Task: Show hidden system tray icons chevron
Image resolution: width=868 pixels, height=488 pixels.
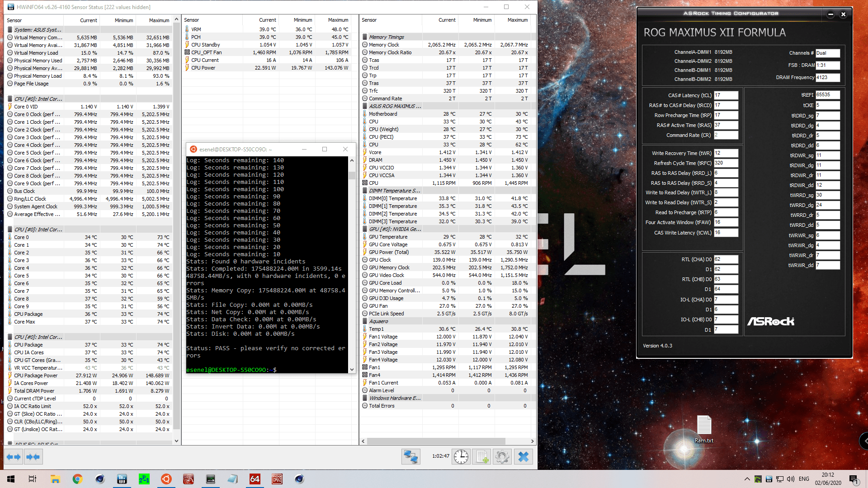Action: coord(747,479)
